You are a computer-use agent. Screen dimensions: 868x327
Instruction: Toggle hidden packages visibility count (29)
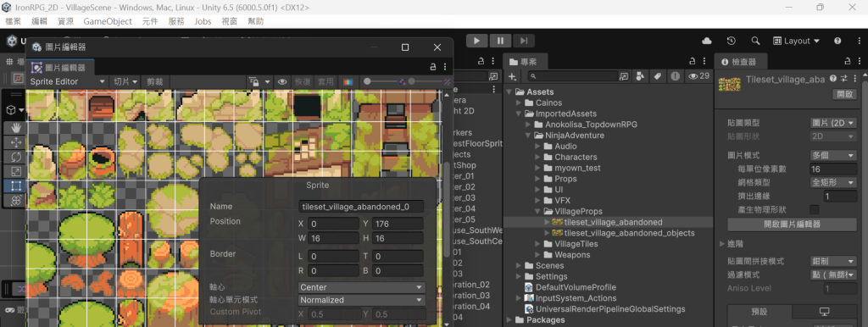[698, 75]
